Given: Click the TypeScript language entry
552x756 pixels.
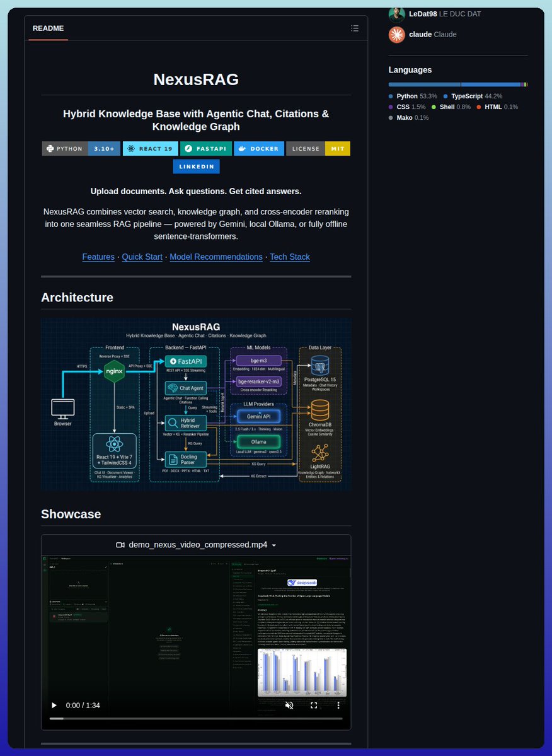Looking at the screenshot, I should tap(473, 96).
